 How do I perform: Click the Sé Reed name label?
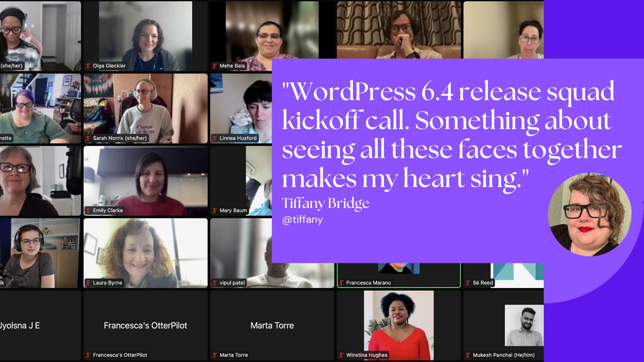(483, 283)
